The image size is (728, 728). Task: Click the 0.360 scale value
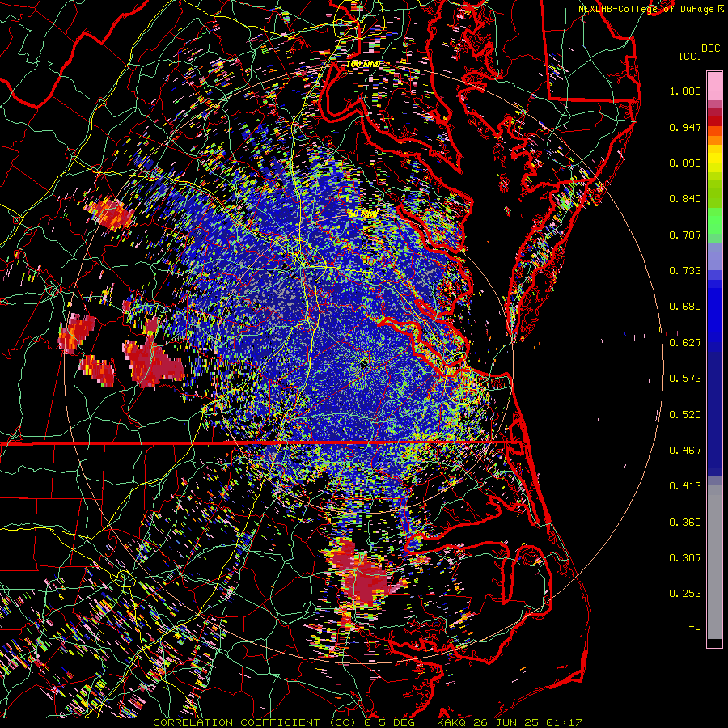pyautogui.click(x=685, y=523)
